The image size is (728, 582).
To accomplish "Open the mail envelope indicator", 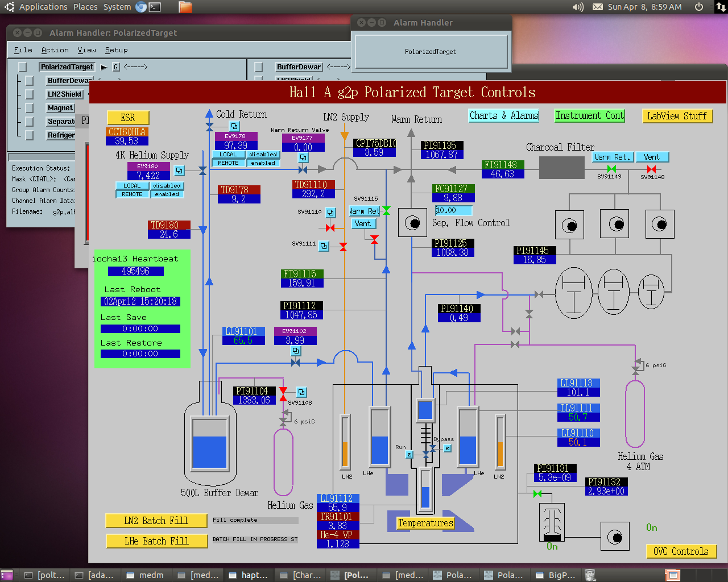I will click(598, 7).
